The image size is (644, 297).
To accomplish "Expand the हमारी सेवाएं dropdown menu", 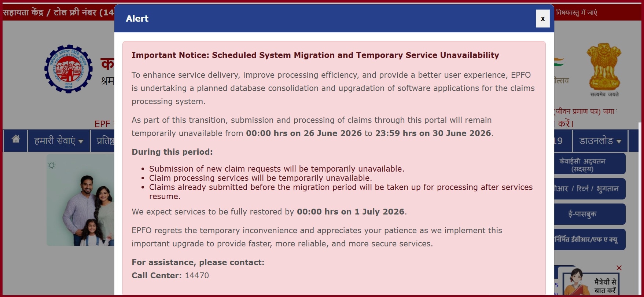I will (59, 141).
